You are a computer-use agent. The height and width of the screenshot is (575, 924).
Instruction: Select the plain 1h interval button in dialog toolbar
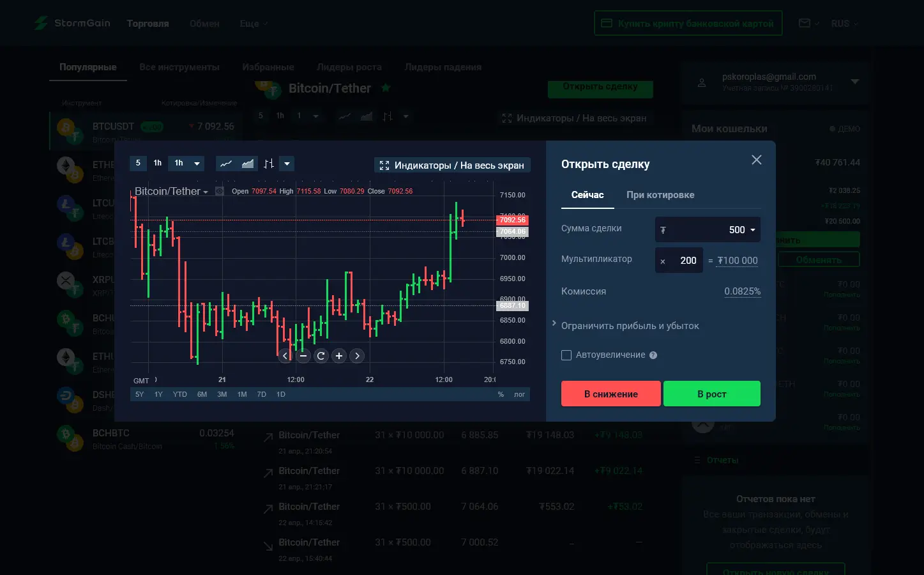pos(158,163)
